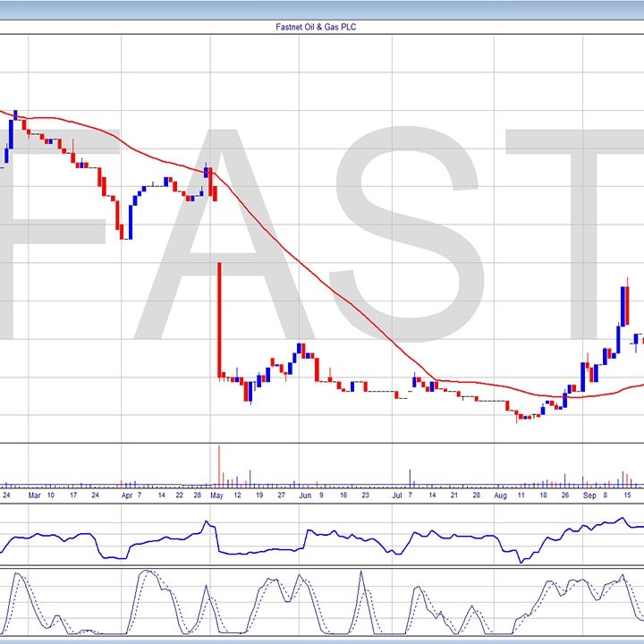
Task: Click the '27' date label before Jun
Action: pos(281,494)
